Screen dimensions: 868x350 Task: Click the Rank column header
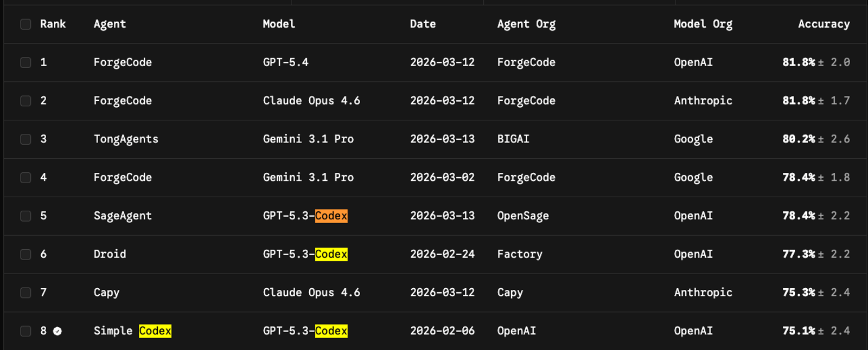[x=53, y=24]
